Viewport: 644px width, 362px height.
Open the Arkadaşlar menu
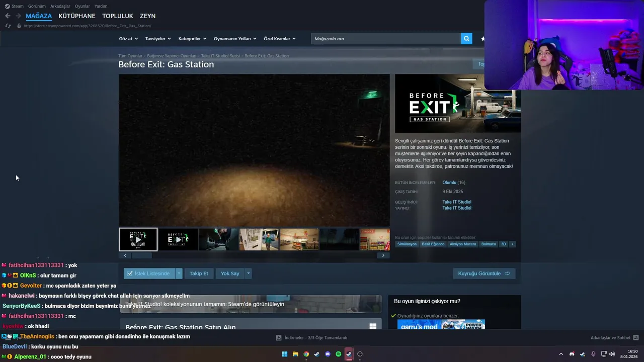[x=60, y=6]
